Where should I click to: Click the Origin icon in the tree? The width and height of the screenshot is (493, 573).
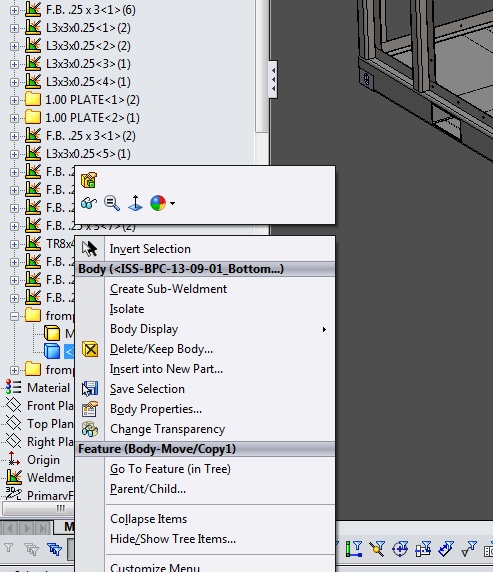pyautogui.click(x=14, y=459)
